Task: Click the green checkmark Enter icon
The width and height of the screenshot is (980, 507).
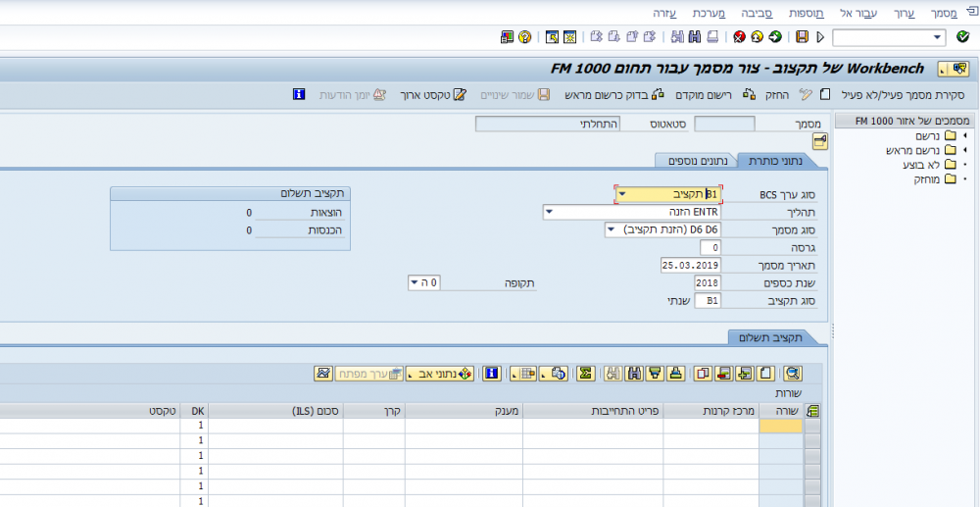Action: click(962, 37)
